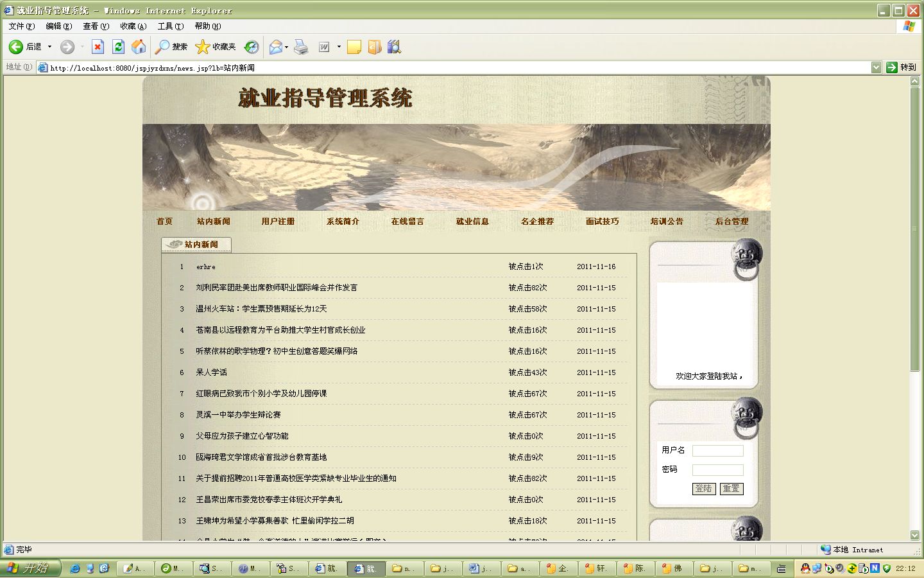
Task: Open the Forward history dropdown arrow
Action: [x=82, y=47]
